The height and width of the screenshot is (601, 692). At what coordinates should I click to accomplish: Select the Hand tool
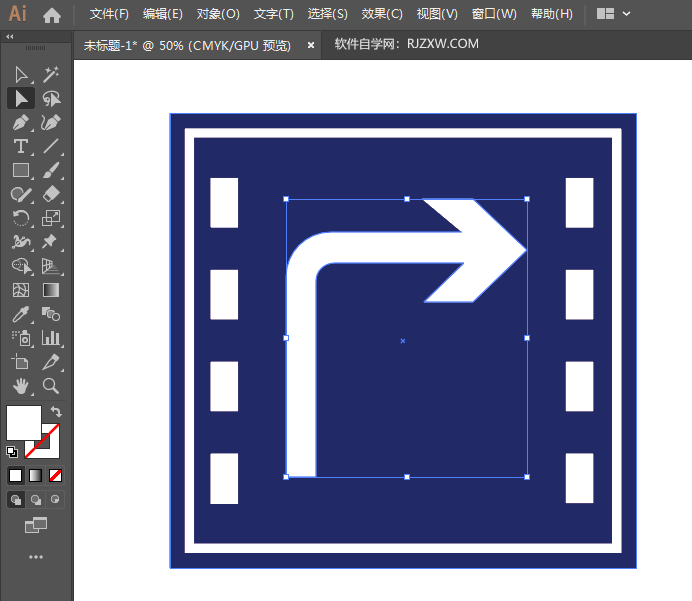[21, 386]
